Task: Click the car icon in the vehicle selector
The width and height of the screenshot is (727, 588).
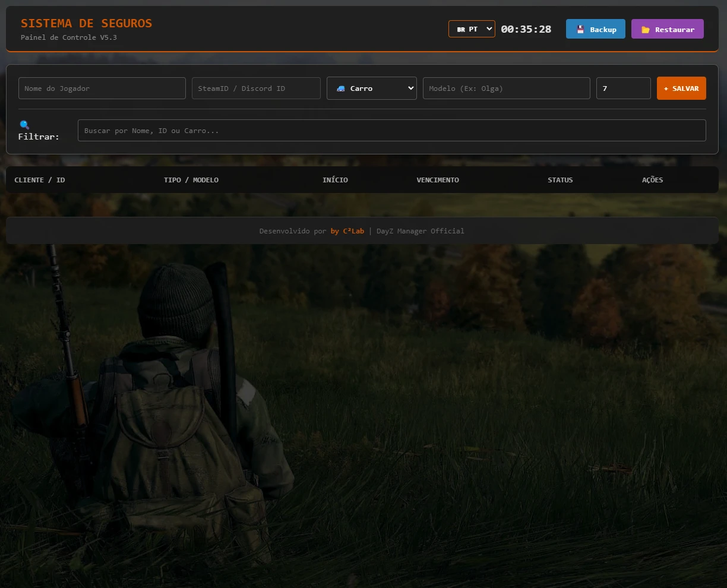Action: click(342, 87)
